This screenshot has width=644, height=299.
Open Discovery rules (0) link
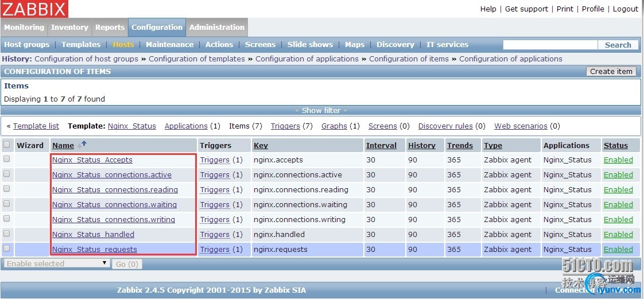coord(445,126)
